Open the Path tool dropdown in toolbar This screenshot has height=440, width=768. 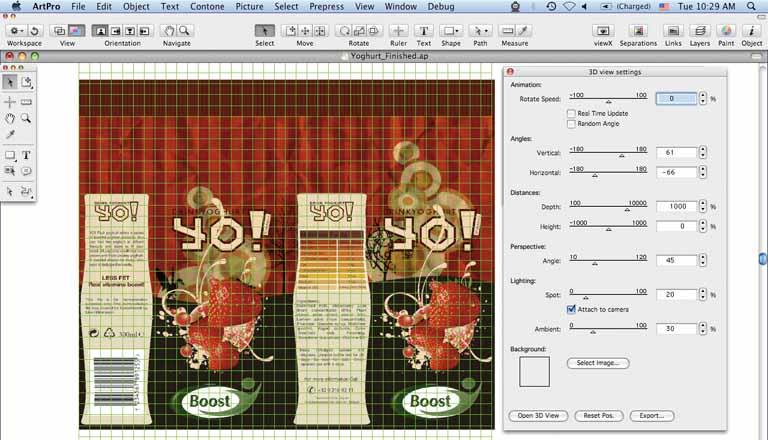tap(480, 31)
